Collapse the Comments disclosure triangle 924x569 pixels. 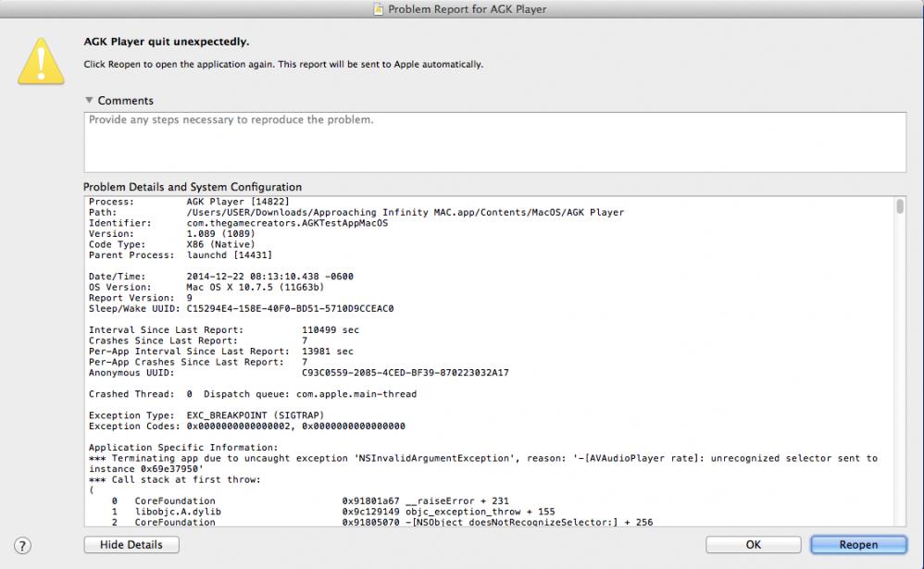click(90, 100)
